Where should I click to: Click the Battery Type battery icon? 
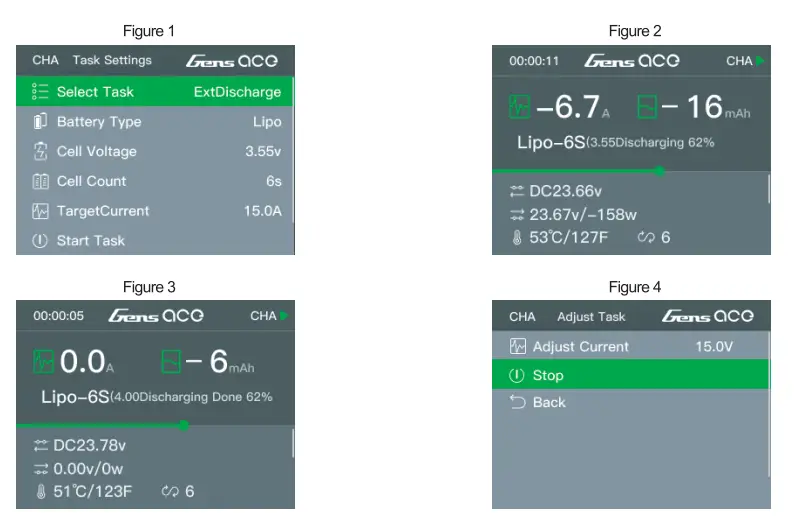click(41, 122)
